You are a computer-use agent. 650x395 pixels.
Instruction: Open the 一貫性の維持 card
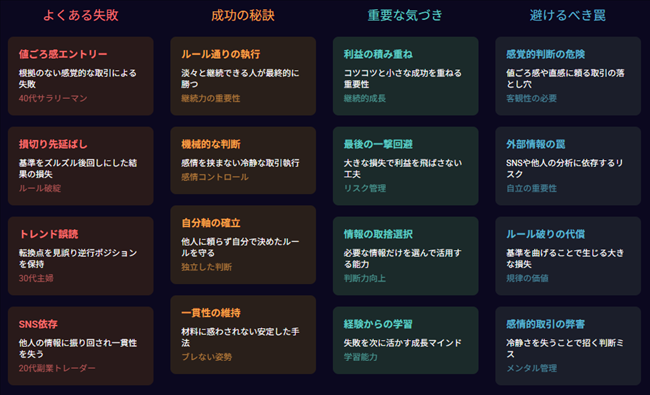[x=243, y=335]
